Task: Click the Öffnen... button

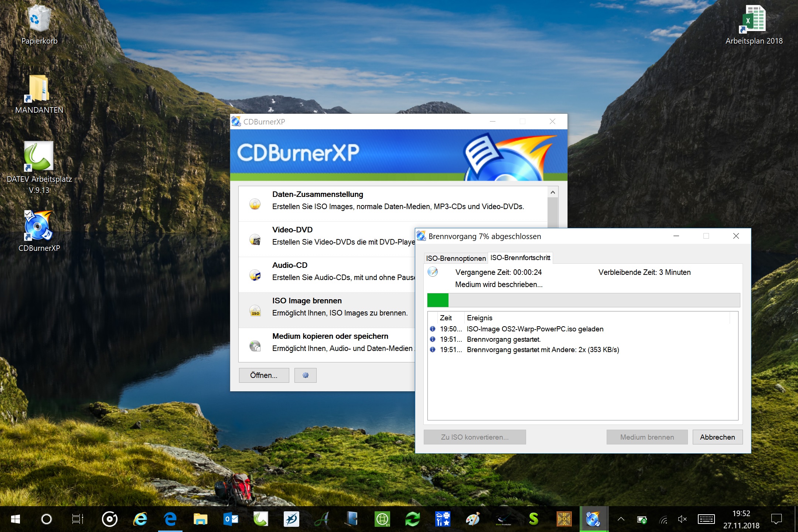Action: [x=264, y=375]
